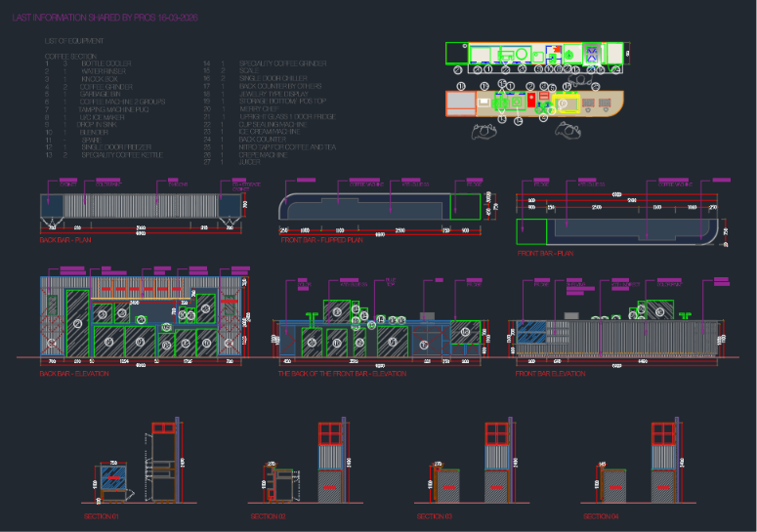Select the 'BACK COUNTER' item 24 entry
The height and width of the screenshot is (532, 757).
244,140
